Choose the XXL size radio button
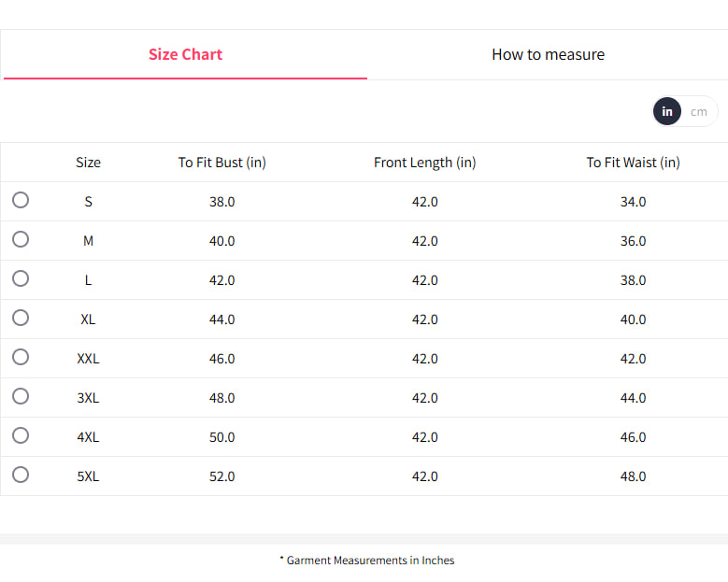The width and height of the screenshot is (728, 582). 21,357
